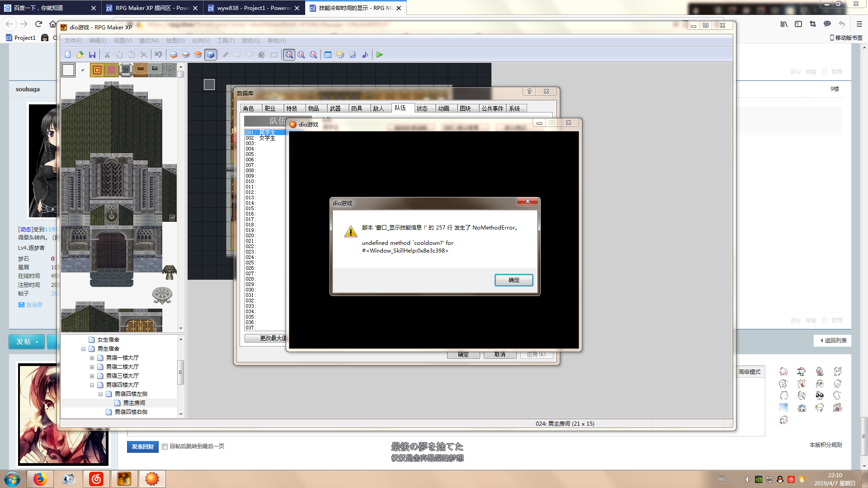Open the Database toolbar icon
Image resolution: width=868 pixels, height=488 pixels.
(328, 55)
